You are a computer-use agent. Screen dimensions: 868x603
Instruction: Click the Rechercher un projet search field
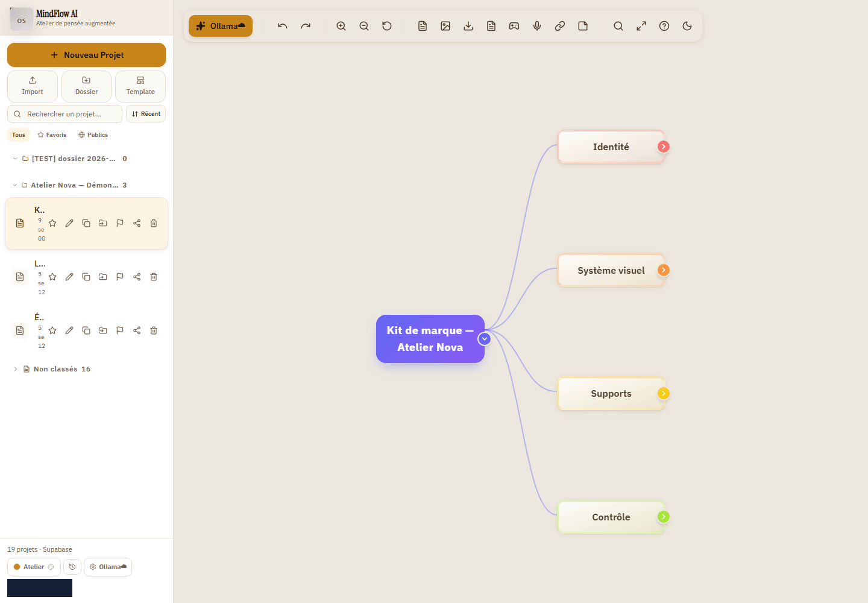pyautogui.click(x=64, y=114)
